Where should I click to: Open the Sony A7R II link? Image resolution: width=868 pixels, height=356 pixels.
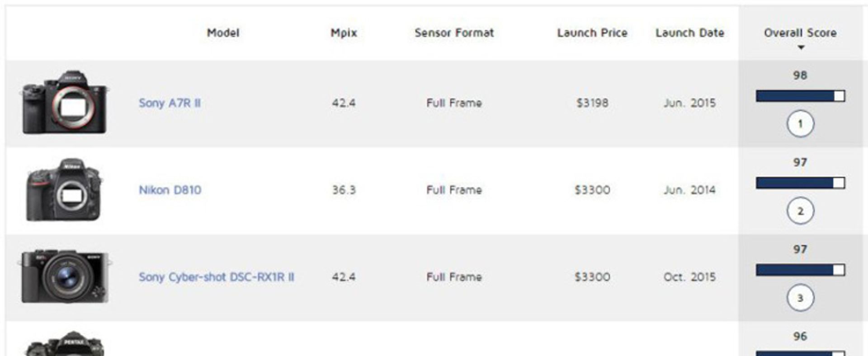[x=170, y=103]
